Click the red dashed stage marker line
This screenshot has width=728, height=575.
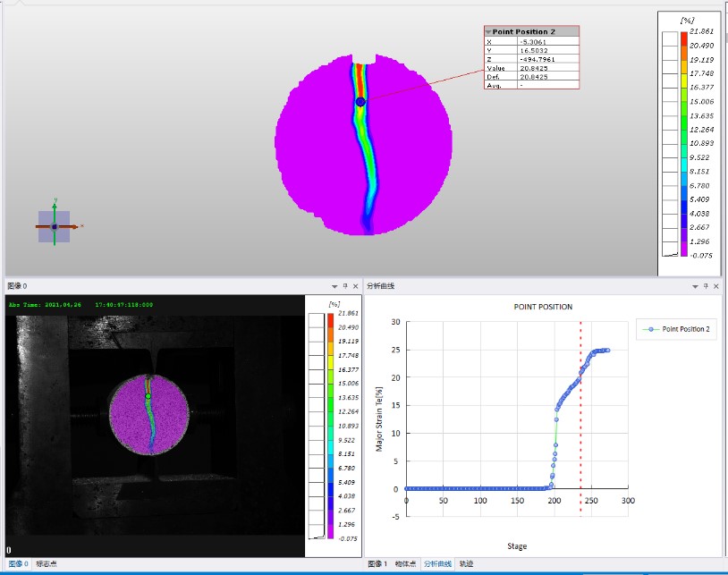coord(581,420)
